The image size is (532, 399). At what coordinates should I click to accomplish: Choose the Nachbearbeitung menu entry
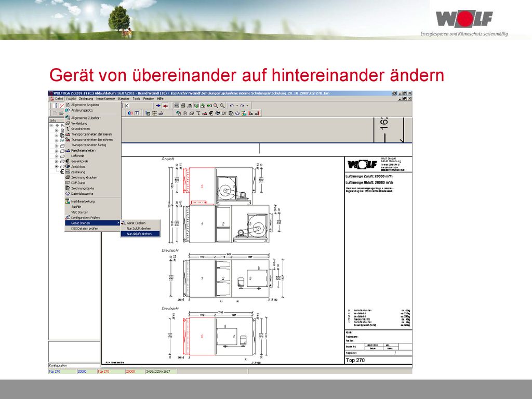tap(92, 201)
